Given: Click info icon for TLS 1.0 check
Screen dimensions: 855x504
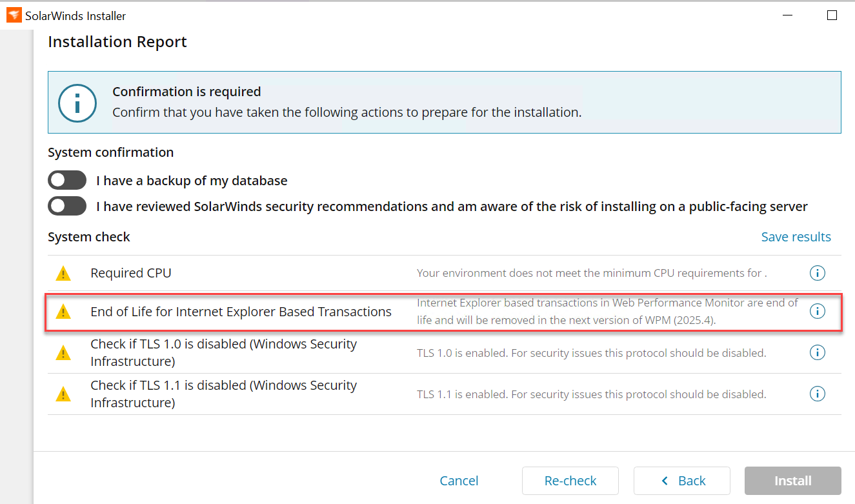Looking at the screenshot, I should [x=817, y=352].
